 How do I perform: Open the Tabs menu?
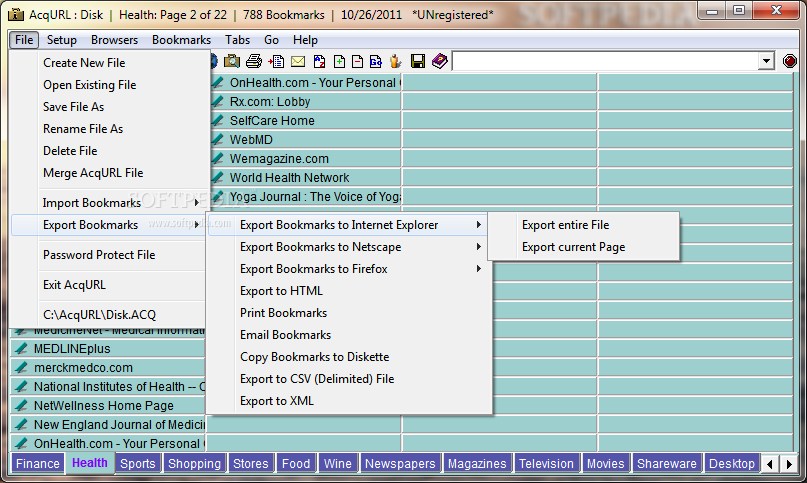click(237, 40)
